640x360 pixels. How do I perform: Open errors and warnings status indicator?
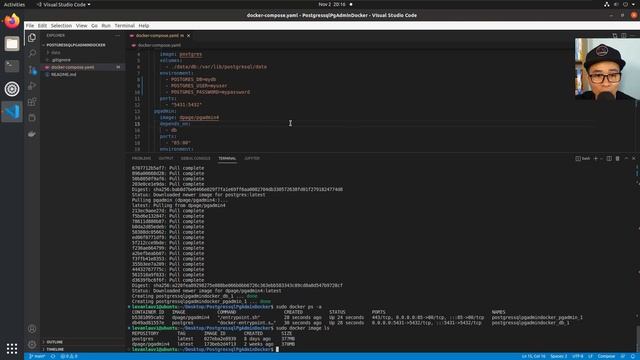69,356
